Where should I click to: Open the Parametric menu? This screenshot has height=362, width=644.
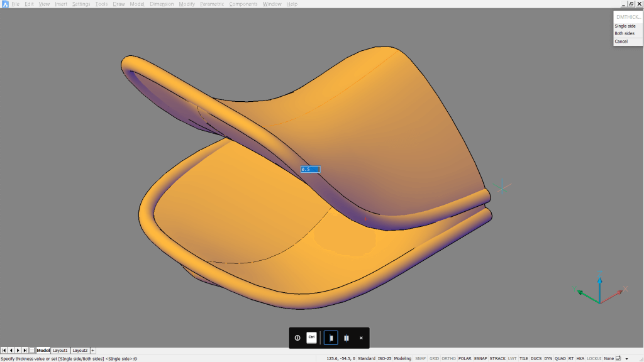pos(213,3)
